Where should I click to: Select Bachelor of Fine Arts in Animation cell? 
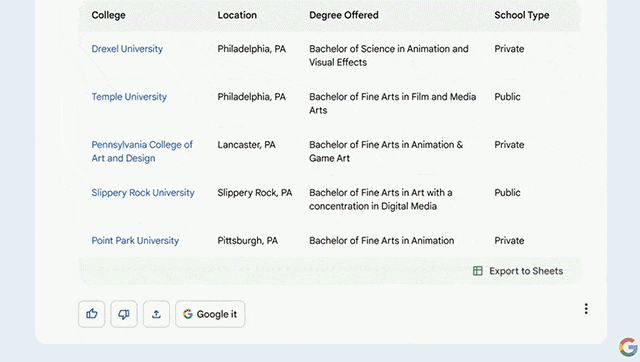point(381,241)
